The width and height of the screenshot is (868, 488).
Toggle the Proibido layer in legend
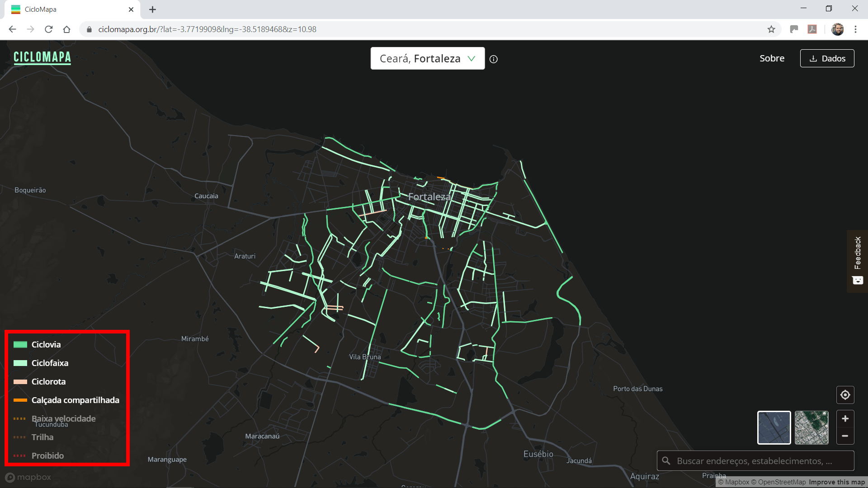47,456
